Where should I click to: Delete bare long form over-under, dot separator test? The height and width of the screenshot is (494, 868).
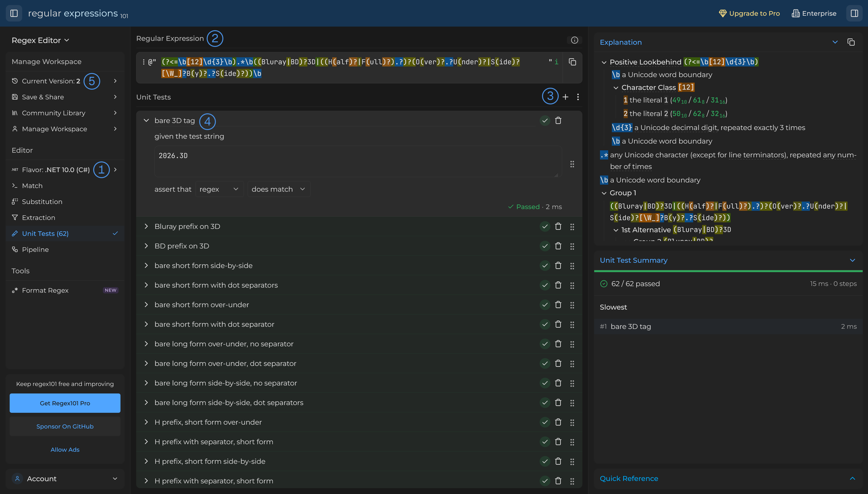tap(558, 363)
